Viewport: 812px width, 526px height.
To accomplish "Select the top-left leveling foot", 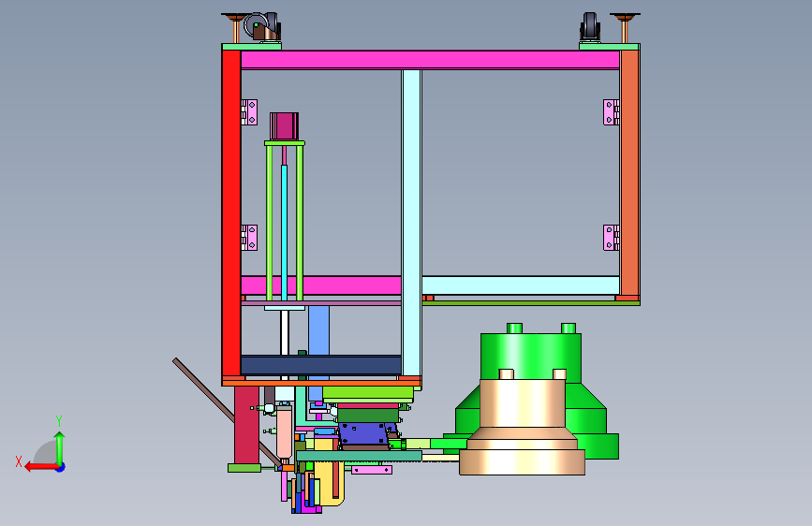I will [x=236, y=28].
